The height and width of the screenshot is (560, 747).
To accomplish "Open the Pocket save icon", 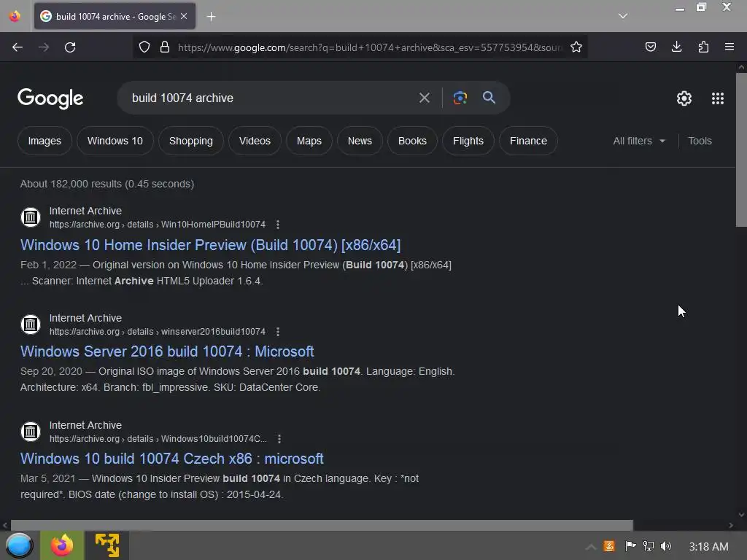I will pos(650,47).
